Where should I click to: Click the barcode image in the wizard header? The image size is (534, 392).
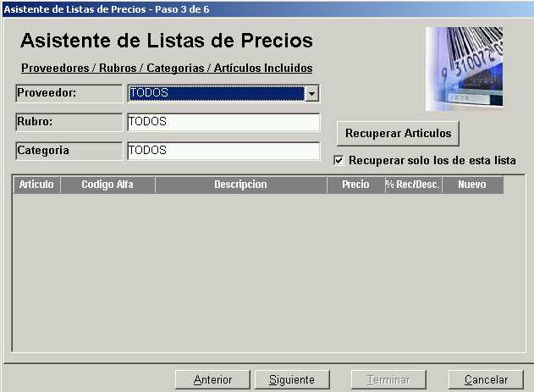coord(464,69)
